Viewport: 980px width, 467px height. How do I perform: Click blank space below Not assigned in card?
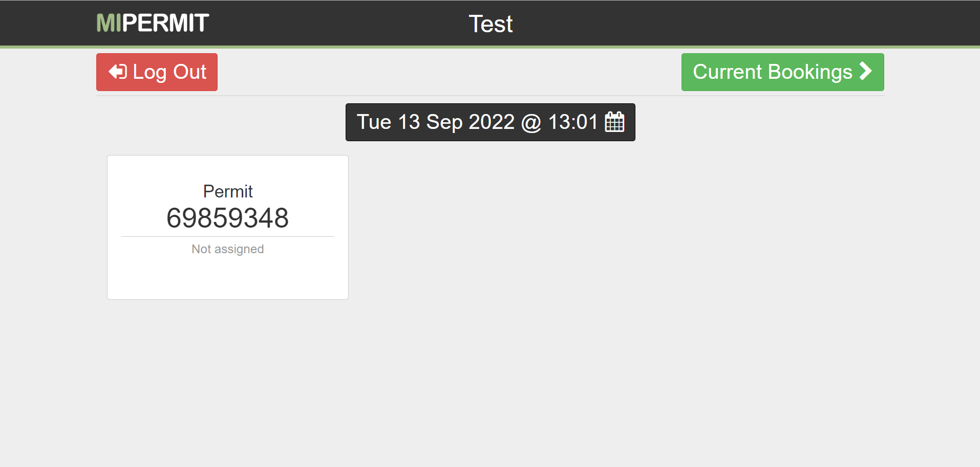(x=228, y=279)
